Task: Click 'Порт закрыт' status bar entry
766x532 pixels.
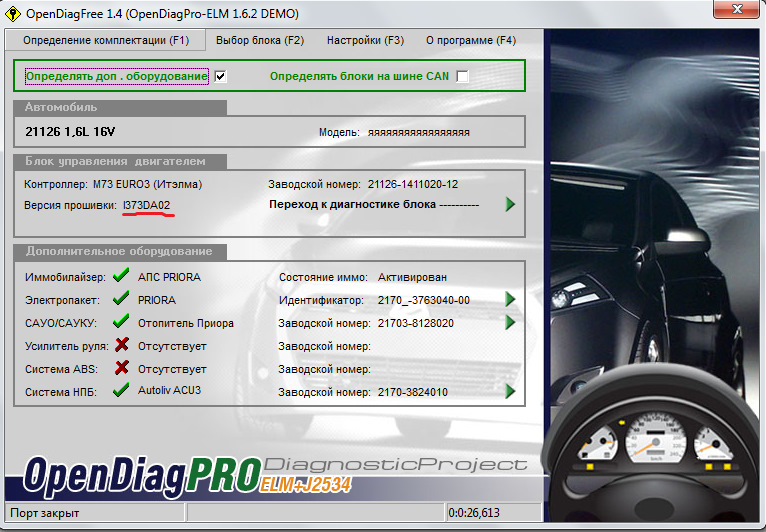Action: tap(44, 513)
